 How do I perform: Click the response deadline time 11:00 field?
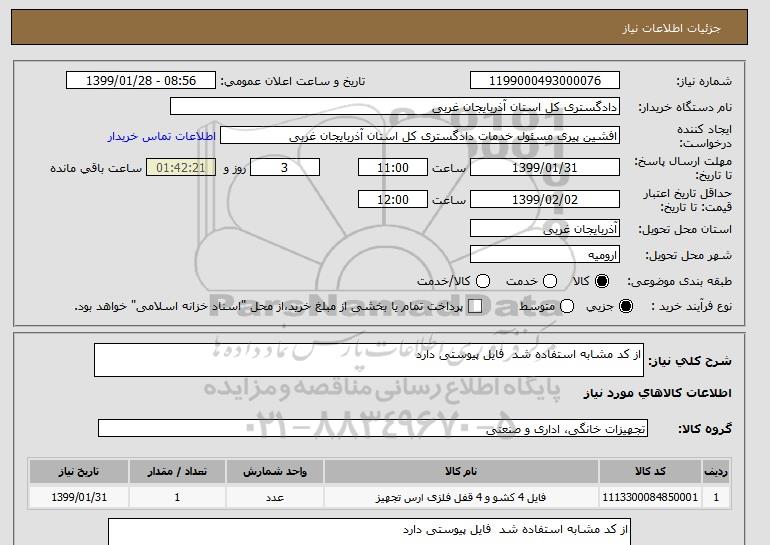coord(393,167)
